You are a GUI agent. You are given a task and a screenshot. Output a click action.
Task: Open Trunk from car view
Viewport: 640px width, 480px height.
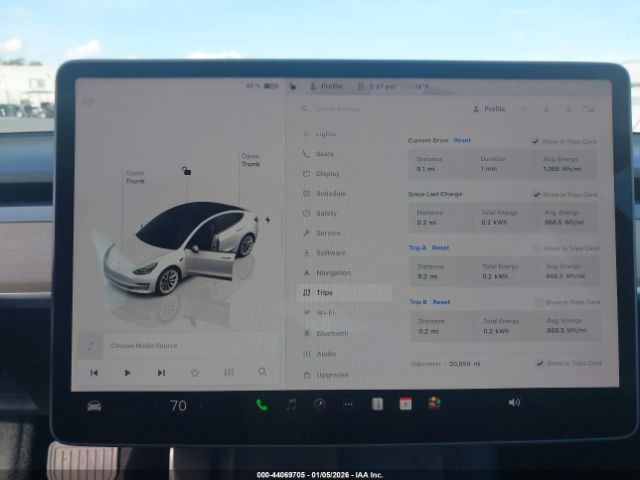point(251,160)
